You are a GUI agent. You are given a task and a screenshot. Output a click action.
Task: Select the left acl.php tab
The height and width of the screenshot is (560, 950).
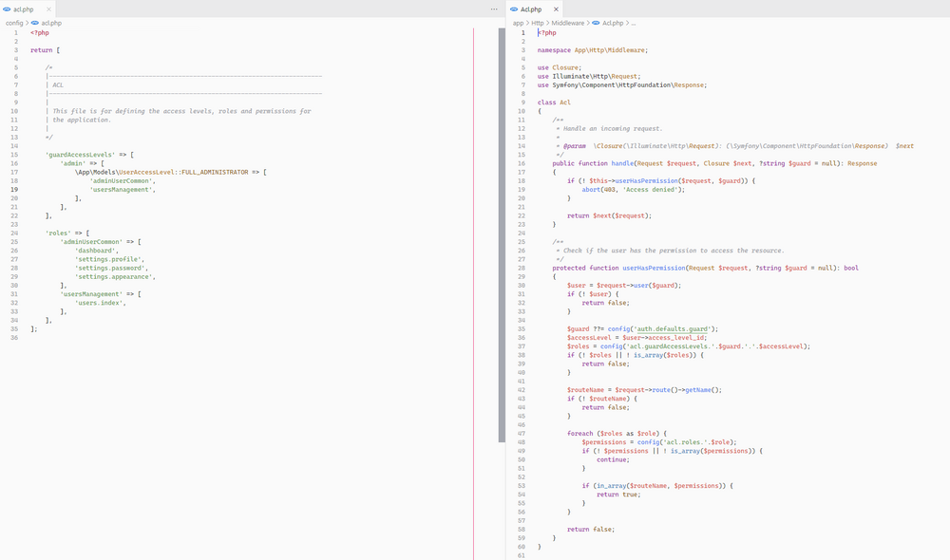(28, 9)
